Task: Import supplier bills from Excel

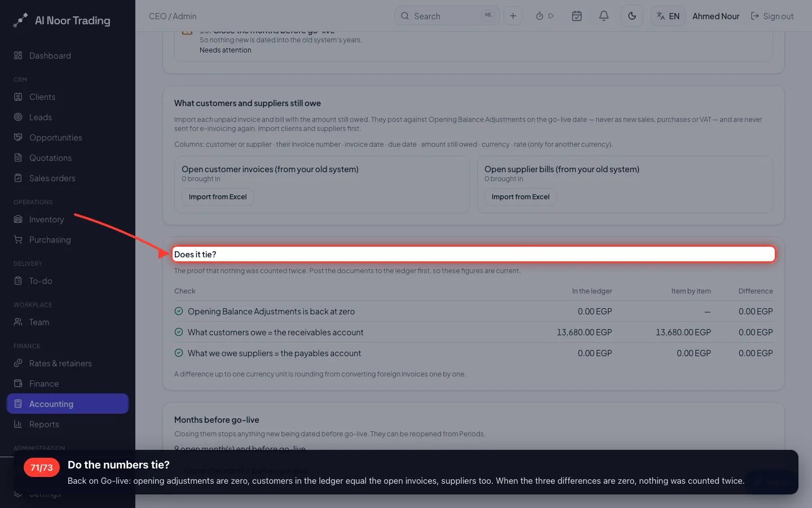Action: (520, 197)
